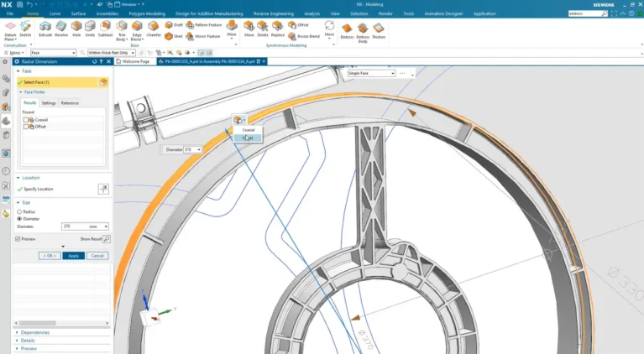The height and width of the screenshot is (354, 644).
Task: Choose Offset in the popup list
Action: (x=248, y=138)
